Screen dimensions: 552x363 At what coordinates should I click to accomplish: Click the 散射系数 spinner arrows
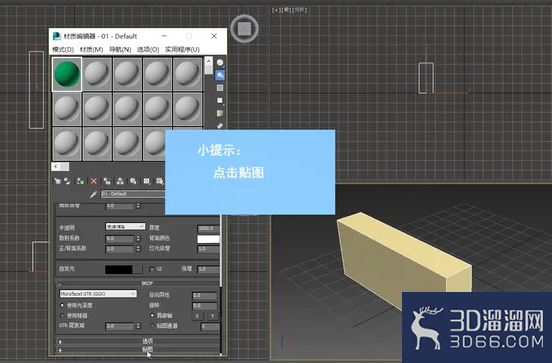(138, 239)
